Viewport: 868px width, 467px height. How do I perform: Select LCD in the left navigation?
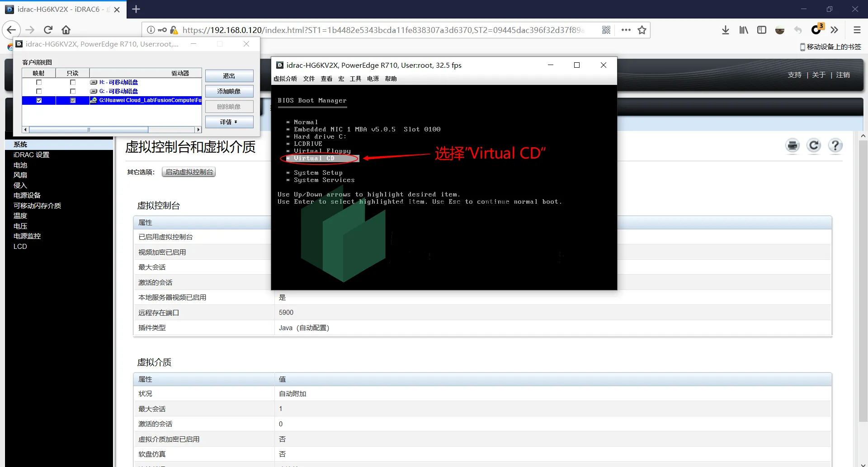(20, 246)
